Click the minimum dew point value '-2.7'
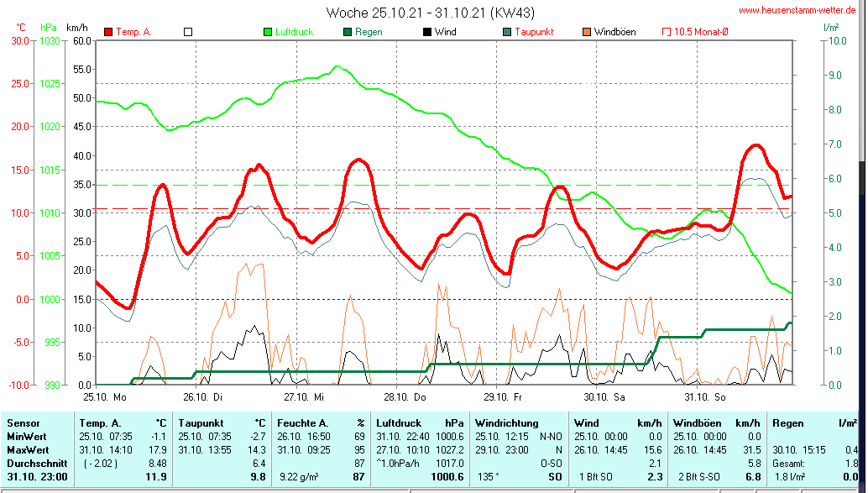 click(258, 437)
